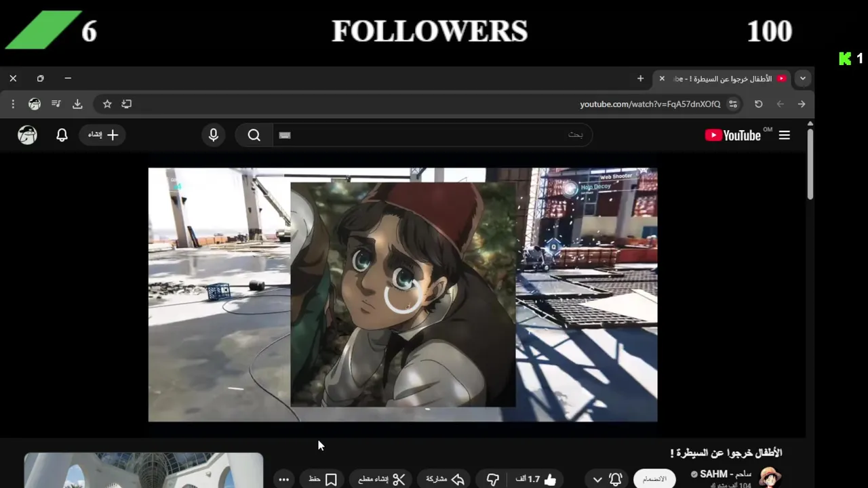Click the بحث search input field
Image resolution: width=868 pixels, height=488 pixels.
tap(432, 135)
